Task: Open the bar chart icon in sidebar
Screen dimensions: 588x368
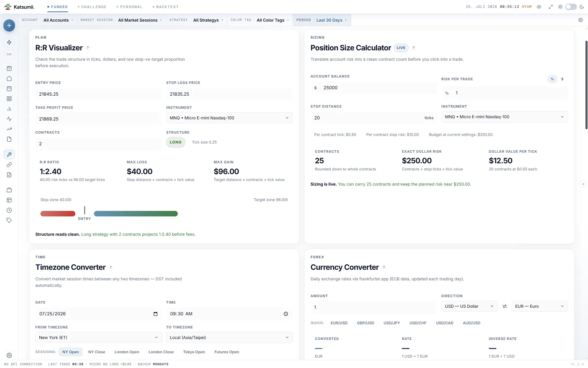Action: point(9,109)
